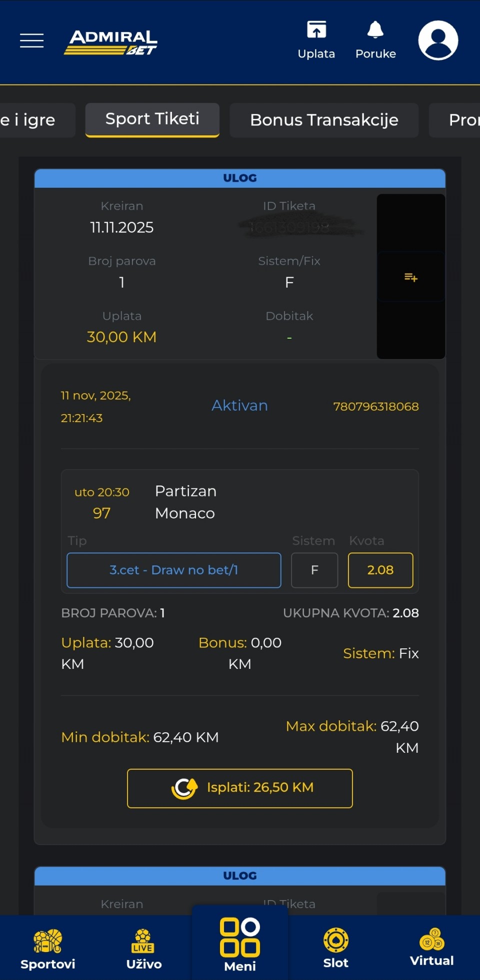Open the Meni grid button
This screenshot has width=480, height=980.
(x=240, y=944)
